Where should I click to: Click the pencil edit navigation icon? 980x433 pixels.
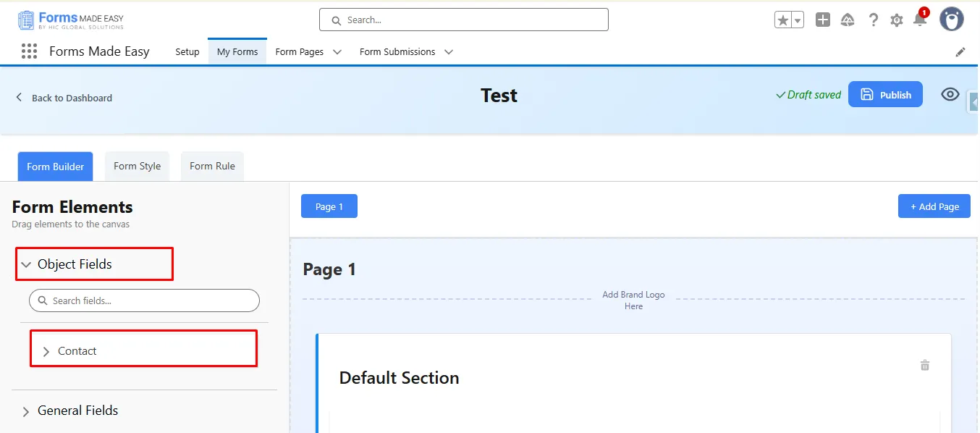click(x=960, y=52)
